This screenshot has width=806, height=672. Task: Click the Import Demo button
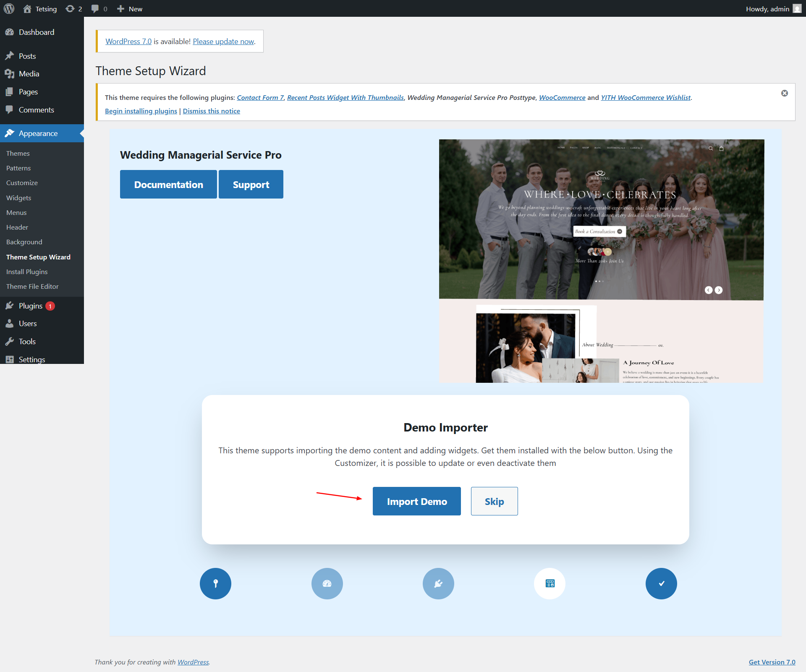(416, 501)
